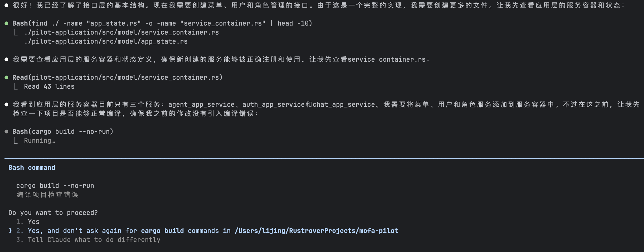Select option 1 Yes

[33, 222]
